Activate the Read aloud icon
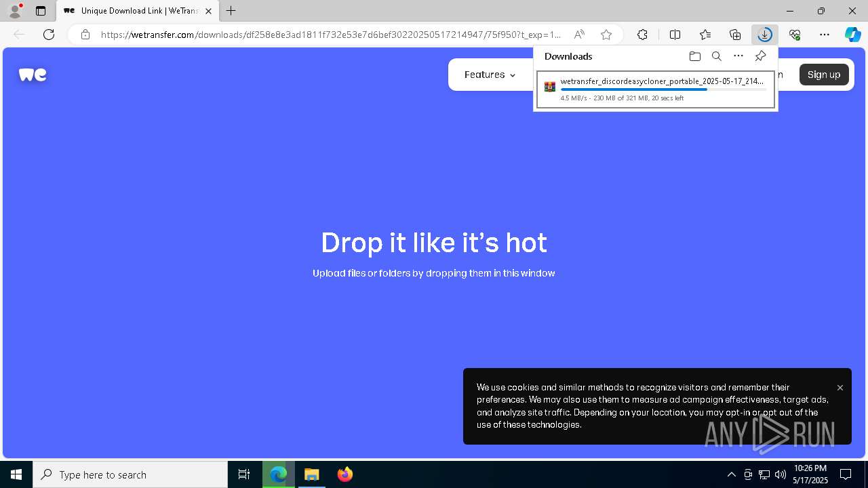The width and height of the screenshot is (868, 488). click(x=579, y=35)
